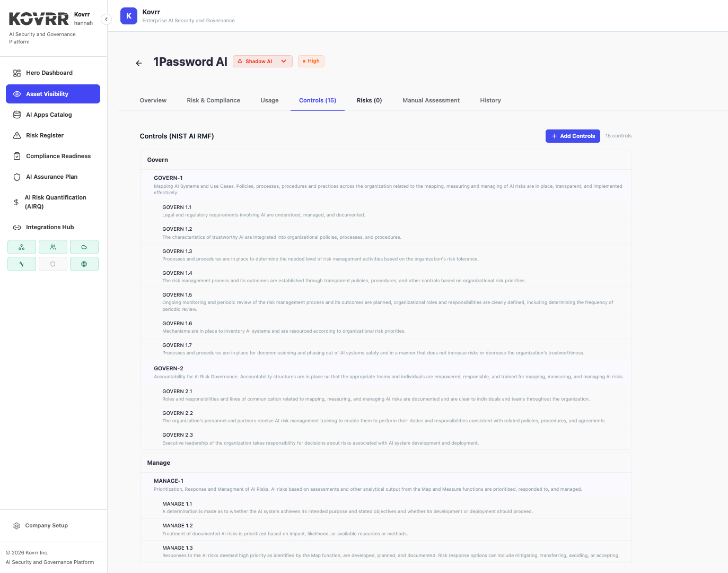
Task: Collapse the Govern section header
Action: click(x=386, y=160)
